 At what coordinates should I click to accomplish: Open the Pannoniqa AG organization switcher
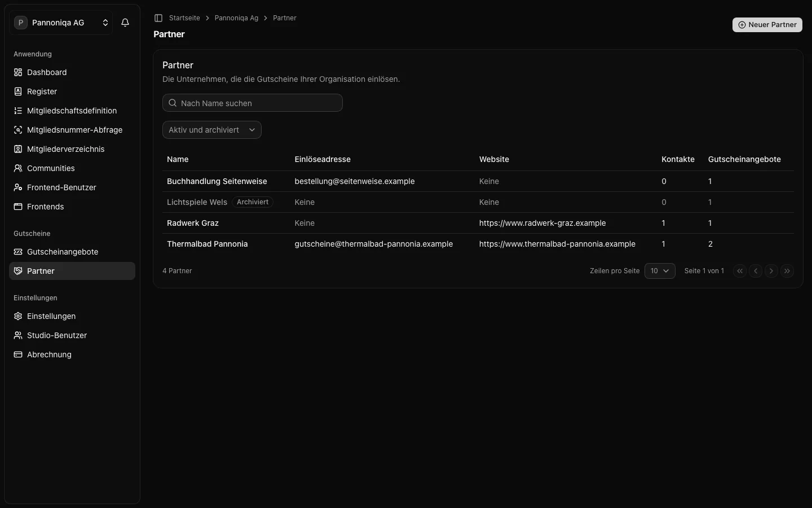(x=61, y=23)
